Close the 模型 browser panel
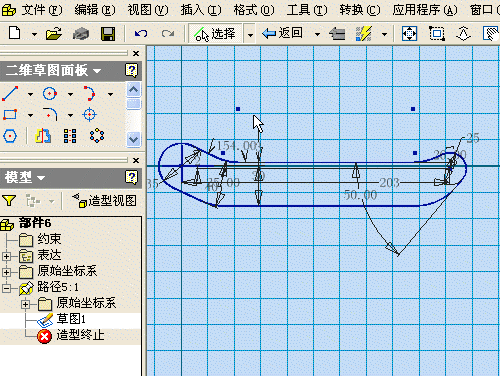Screen dimensions: 500x376 pyautogui.click(x=136, y=160)
